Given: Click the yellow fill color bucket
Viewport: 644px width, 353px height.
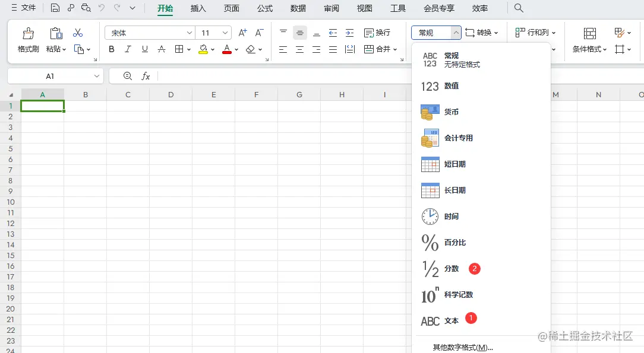Looking at the screenshot, I should [203, 49].
